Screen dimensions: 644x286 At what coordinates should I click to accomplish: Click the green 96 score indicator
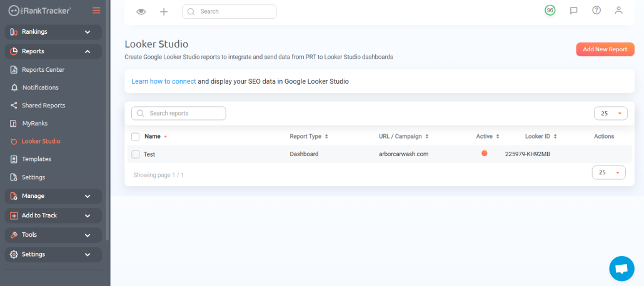click(550, 10)
